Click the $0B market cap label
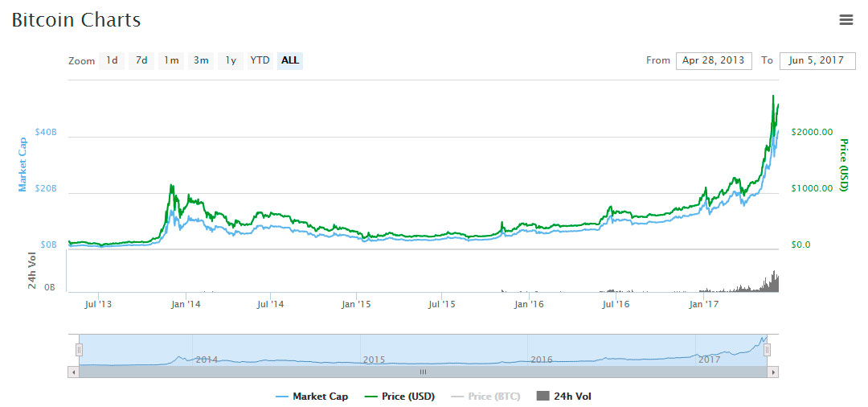This screenshot has height=407, width=868. pos(48,245)
